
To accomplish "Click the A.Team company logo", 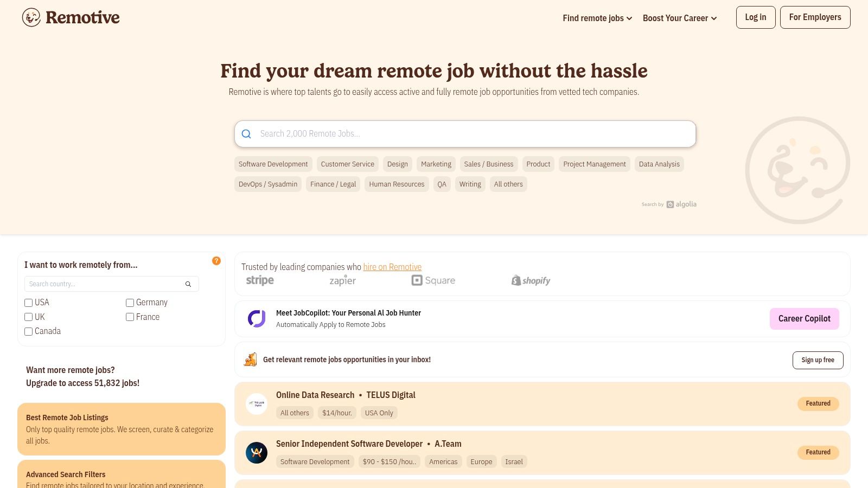I will pyautogui.click(x=257, y=453).
